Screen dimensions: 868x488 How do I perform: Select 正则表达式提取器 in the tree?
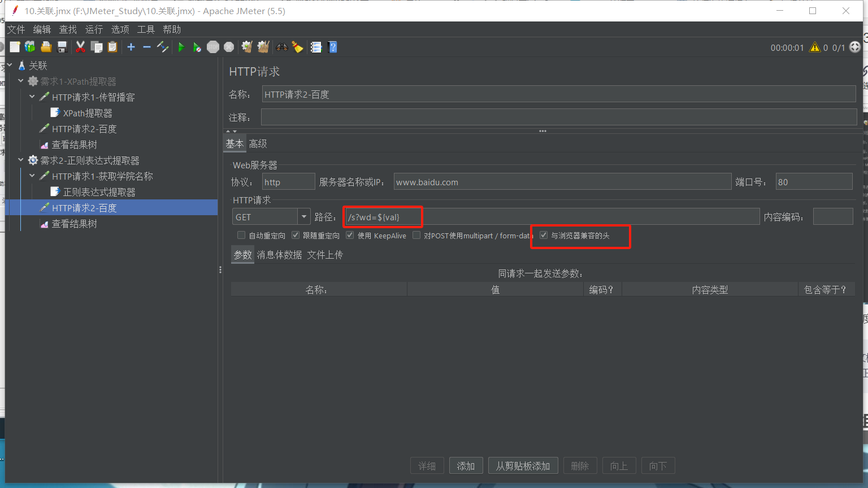99,192
